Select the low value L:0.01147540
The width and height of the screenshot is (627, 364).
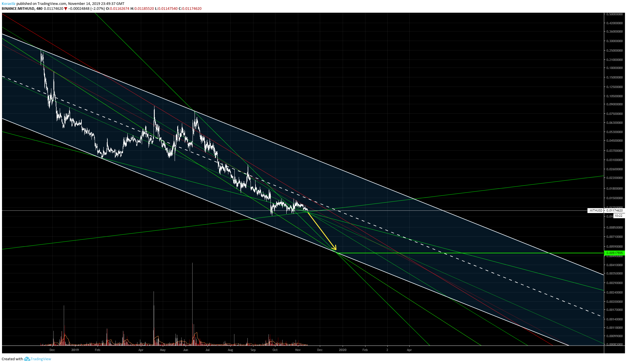166,9
